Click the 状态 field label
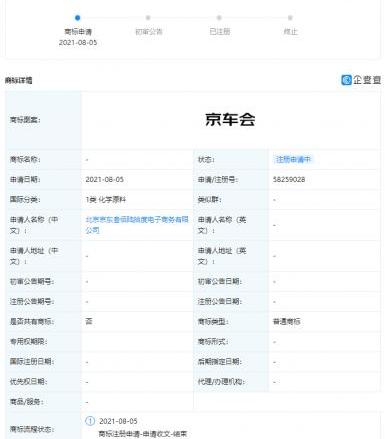 coord(206,159)
